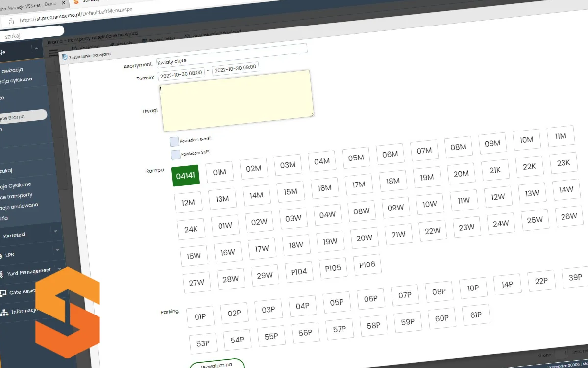Click the padlock icon in address bar

pos(11,21)
